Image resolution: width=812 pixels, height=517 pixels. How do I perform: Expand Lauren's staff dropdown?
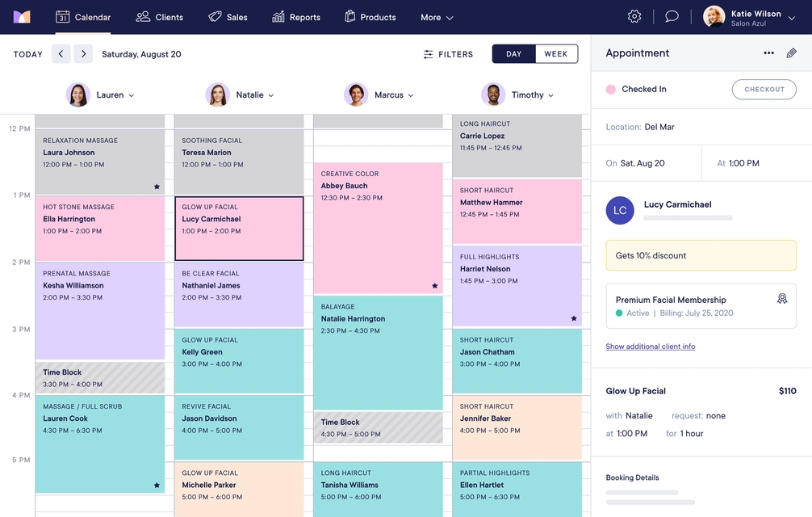131,95
